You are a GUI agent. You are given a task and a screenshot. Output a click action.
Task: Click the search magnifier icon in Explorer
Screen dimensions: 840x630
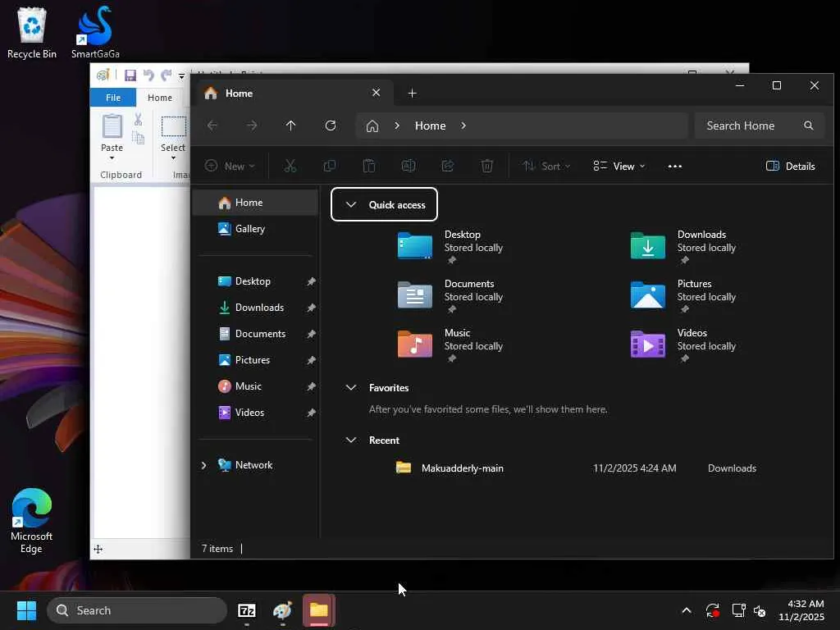click(x=809, y=126)
